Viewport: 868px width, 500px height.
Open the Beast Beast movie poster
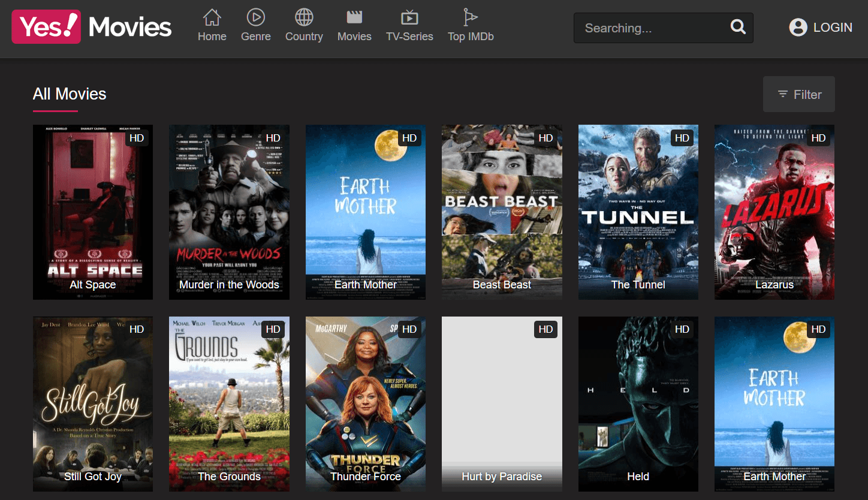(x=502, y=212)
